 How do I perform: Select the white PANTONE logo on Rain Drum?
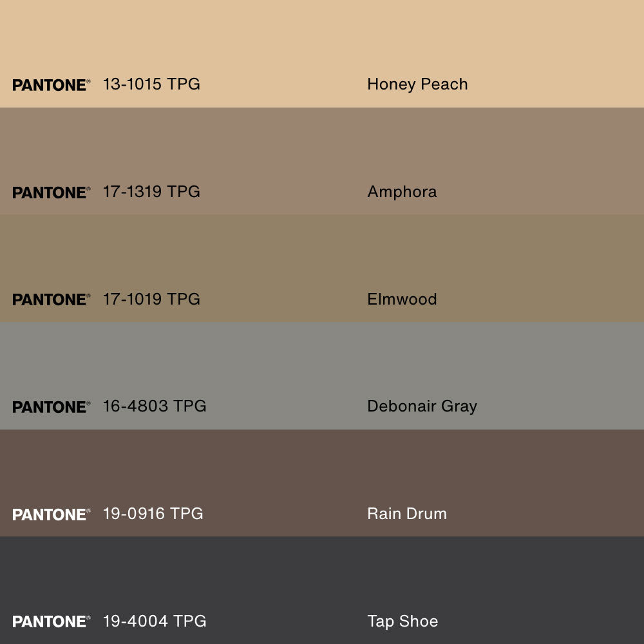point(51,515)
